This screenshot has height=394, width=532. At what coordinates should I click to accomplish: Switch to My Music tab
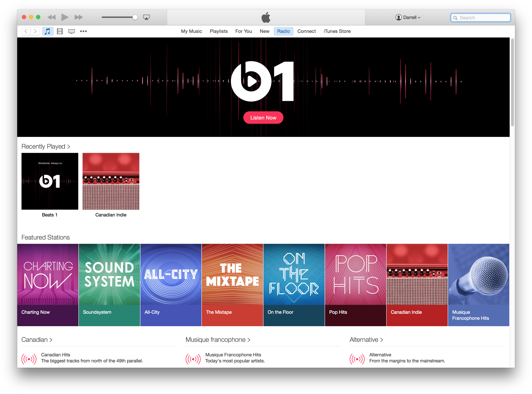point(191,31)
